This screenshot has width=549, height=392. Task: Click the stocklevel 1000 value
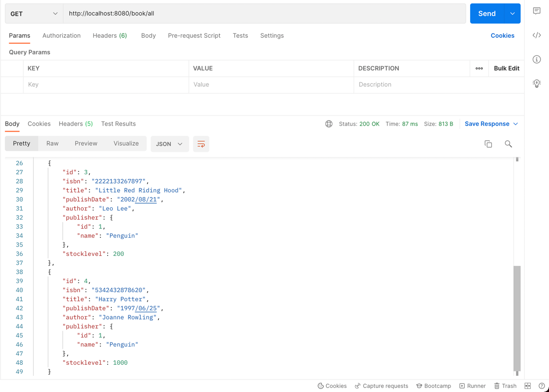point(120,363)
